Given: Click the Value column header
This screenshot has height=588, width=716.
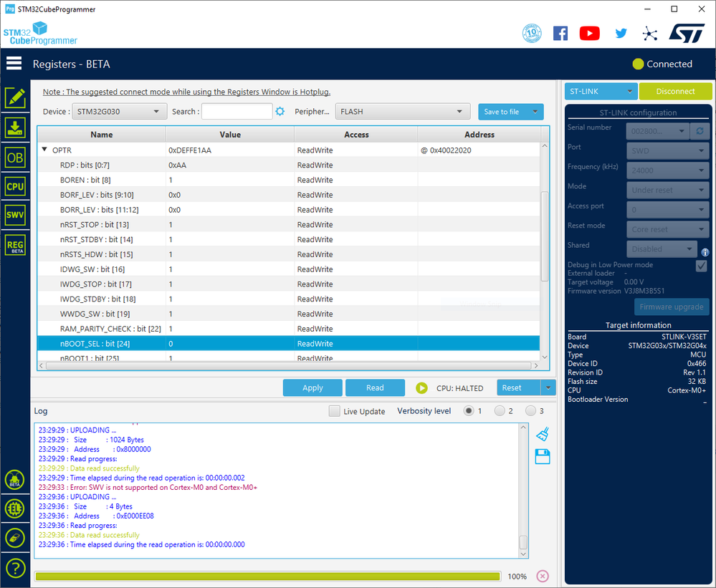Looking at the screenshot, I should (230, 135).
